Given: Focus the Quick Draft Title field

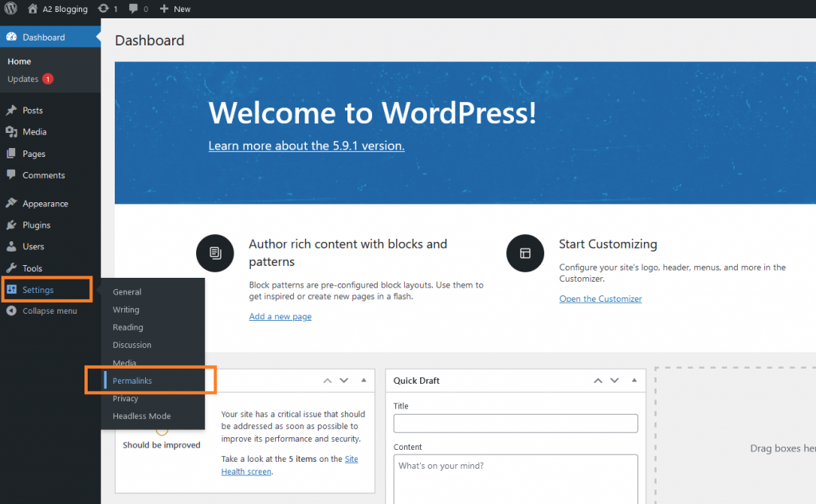Looking at the screenshot, I should click(x=516, y=424).
